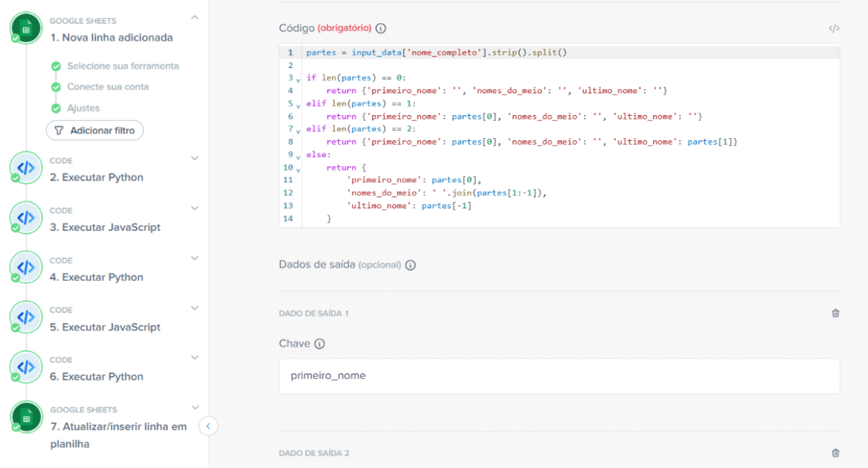Image resolution: width=868 pixels, height=468 pixels.
Task: Click the info icon next to Dados de saída
Action: pos(410,265)
